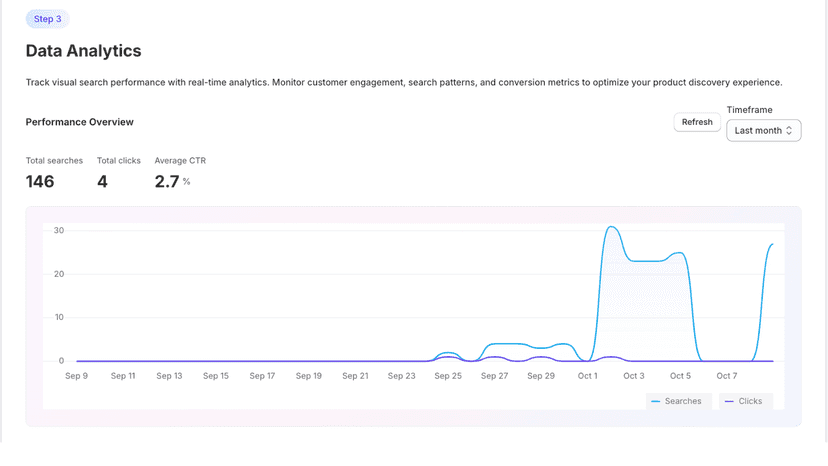Click the Total searches label
828x466 pixels.
[x=54, y=161]
